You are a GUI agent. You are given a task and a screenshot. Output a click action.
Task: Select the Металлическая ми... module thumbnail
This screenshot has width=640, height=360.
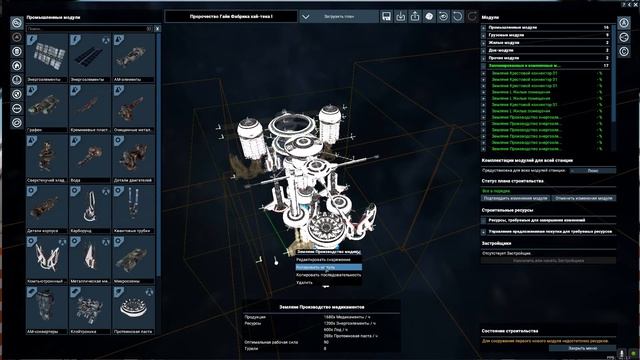[x=90, y=260]
